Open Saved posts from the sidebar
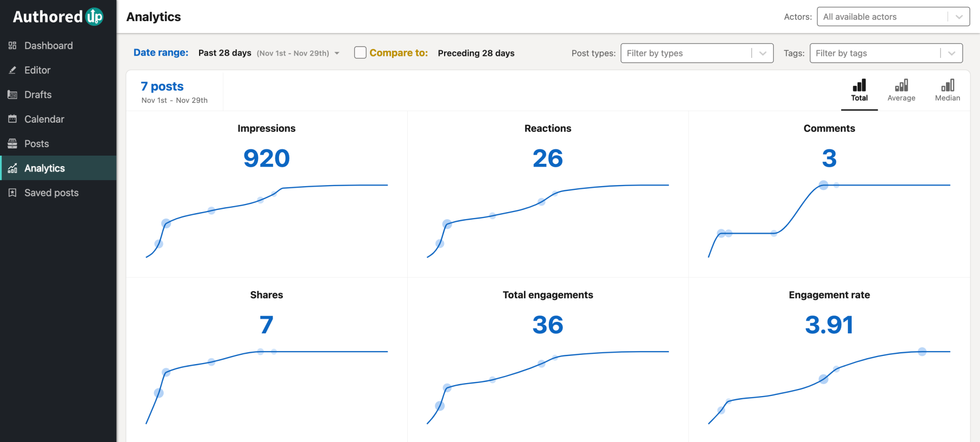 51,193
